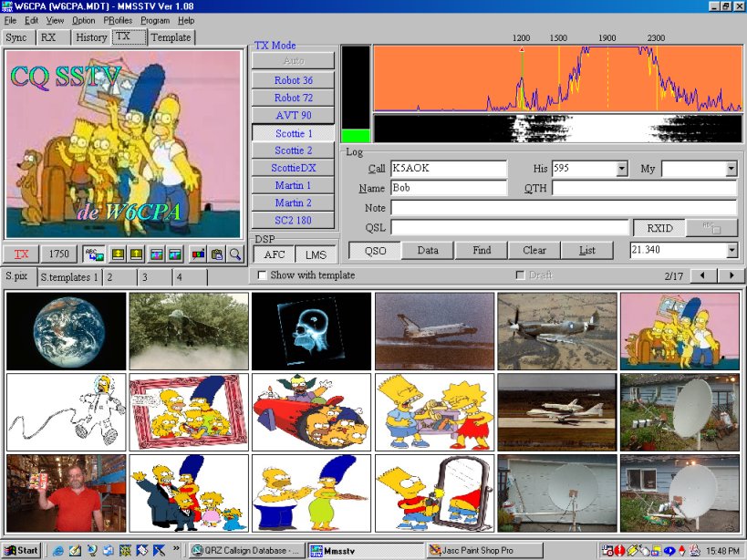Screen dimensions: 747x560
Task: Toggle the RXID button
Action: [x=659, y=228]
